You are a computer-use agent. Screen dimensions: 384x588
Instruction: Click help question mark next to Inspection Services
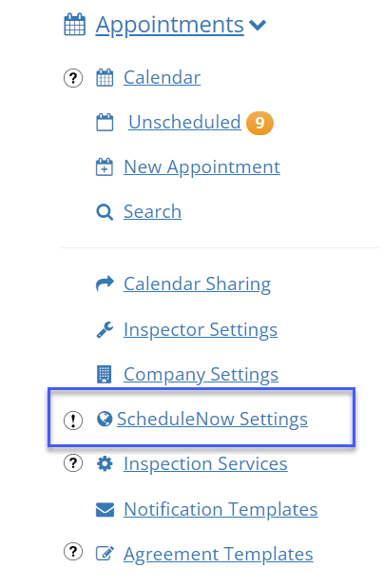click(x=73, y=463)
